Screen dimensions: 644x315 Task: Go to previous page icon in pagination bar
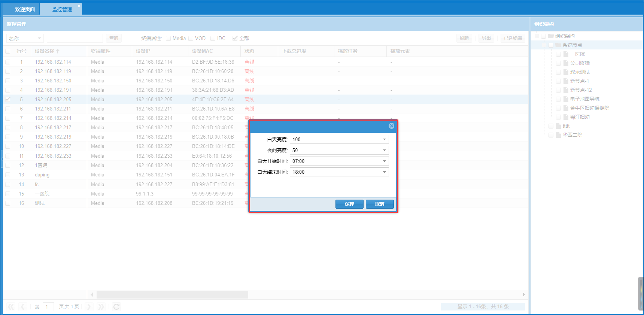22,307
